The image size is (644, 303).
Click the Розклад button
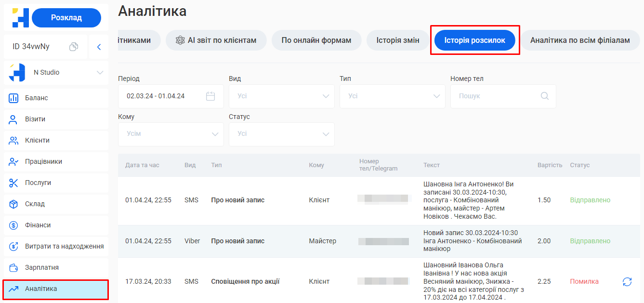coord(66,18)
